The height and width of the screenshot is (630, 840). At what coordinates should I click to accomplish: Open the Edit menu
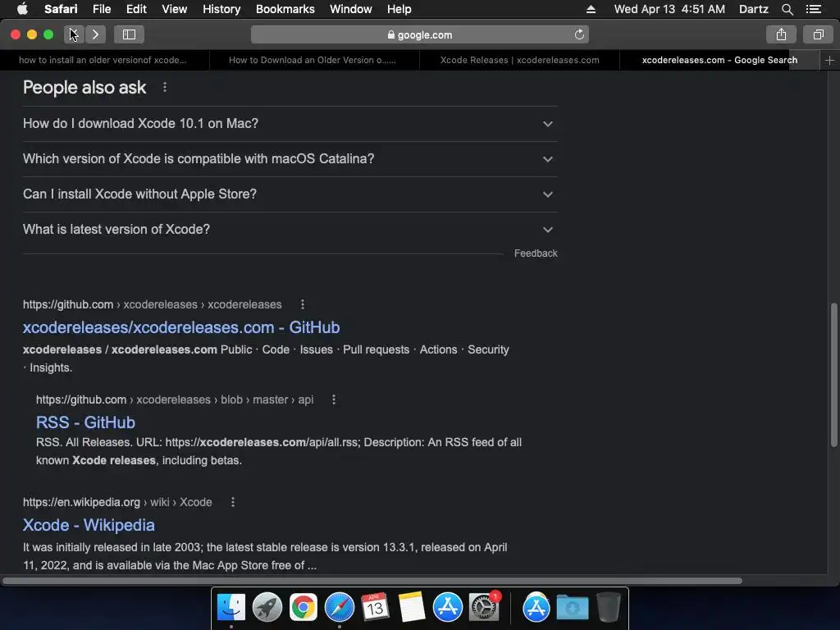click(x=136, y=9)
